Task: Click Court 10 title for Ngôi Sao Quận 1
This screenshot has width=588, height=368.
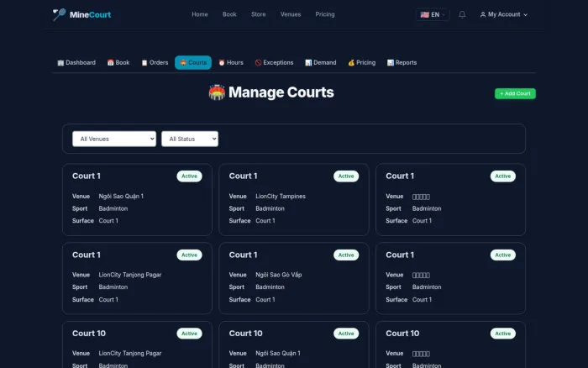Action: point(245,334)
